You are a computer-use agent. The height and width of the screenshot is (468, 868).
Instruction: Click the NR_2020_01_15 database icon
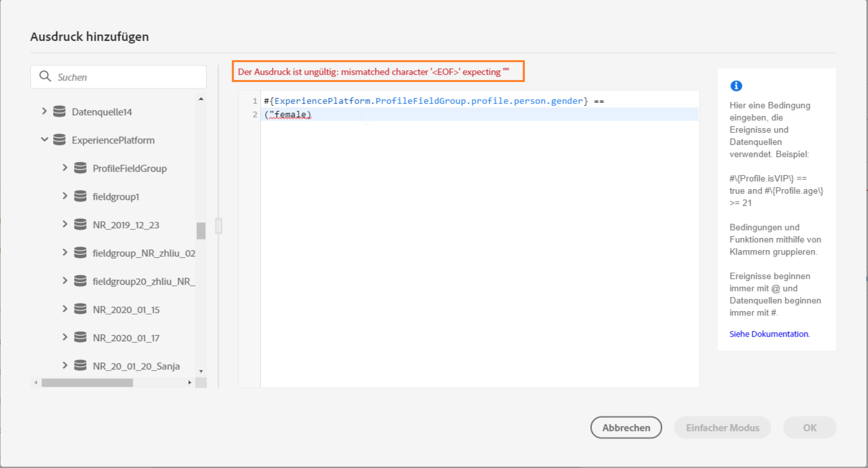pyautogui.click(x=80, y=309)
